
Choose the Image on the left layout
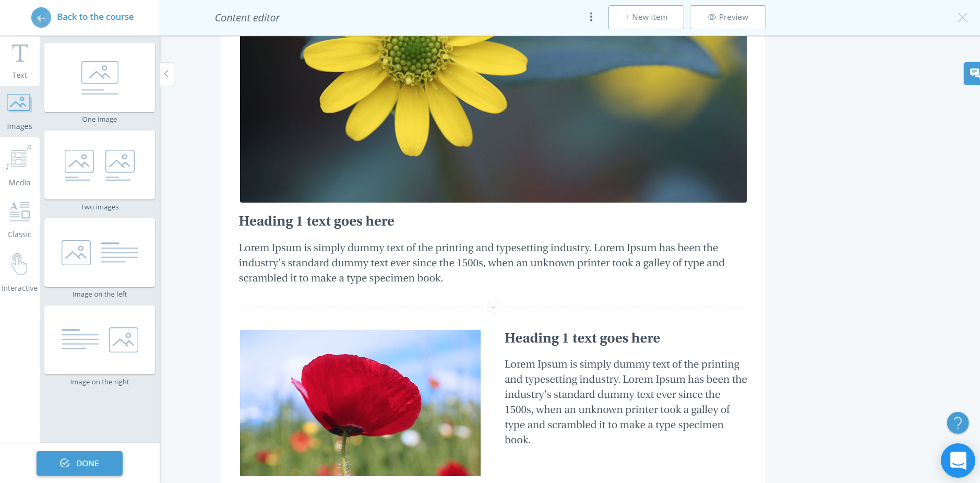pos(100,253)
